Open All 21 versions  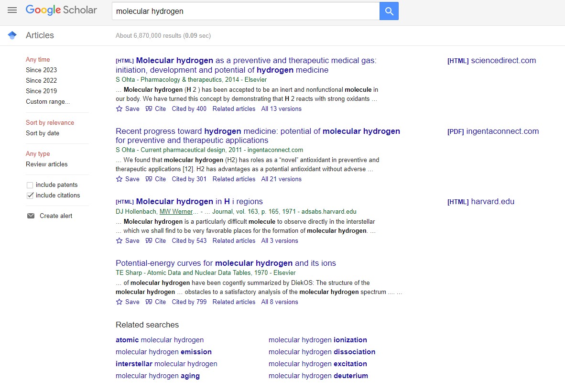[282, 179]
